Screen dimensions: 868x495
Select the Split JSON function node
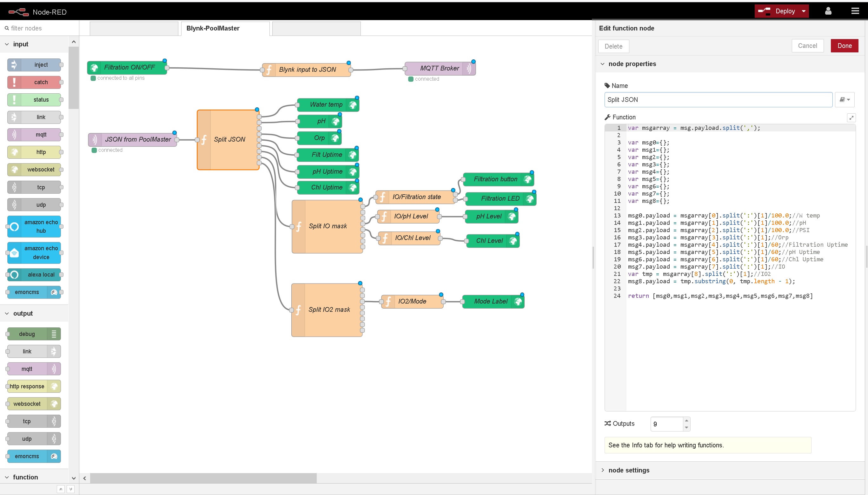(x=228, y=140)
